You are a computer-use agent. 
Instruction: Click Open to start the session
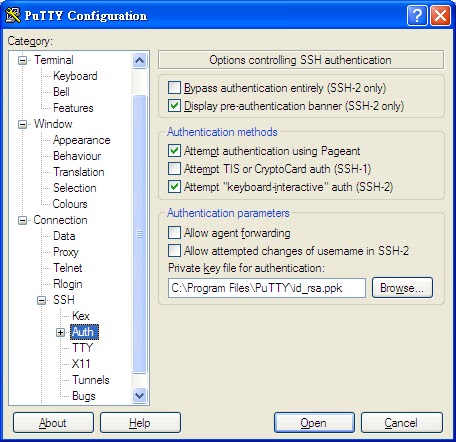tap(314, 423)
